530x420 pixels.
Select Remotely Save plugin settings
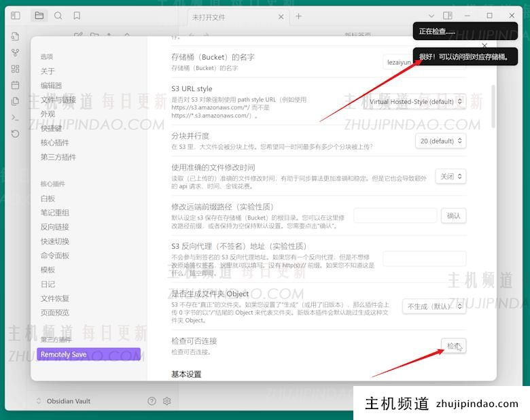click(88, 354)
